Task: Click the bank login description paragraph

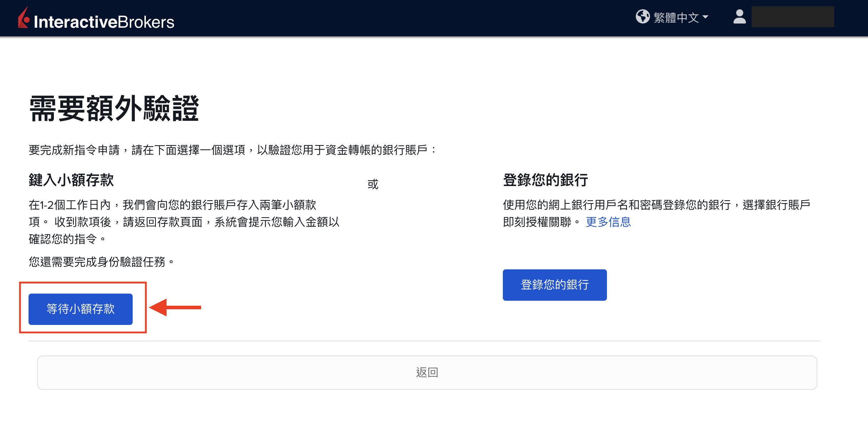Action: tap(656, 205)
